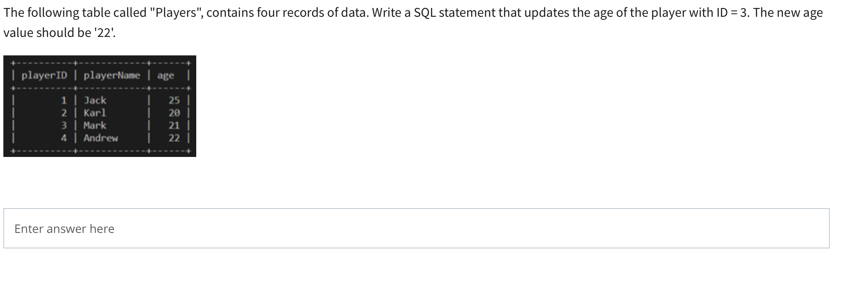Image resolution: width=868 pixels, height=282 pixels.
Task: Click the 'Enter answer here' input field
Action: 416,228
